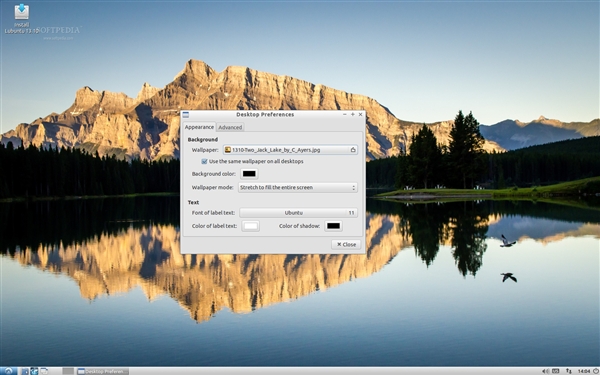Change the Color of shadow swatch

click(x=333, y=226)
